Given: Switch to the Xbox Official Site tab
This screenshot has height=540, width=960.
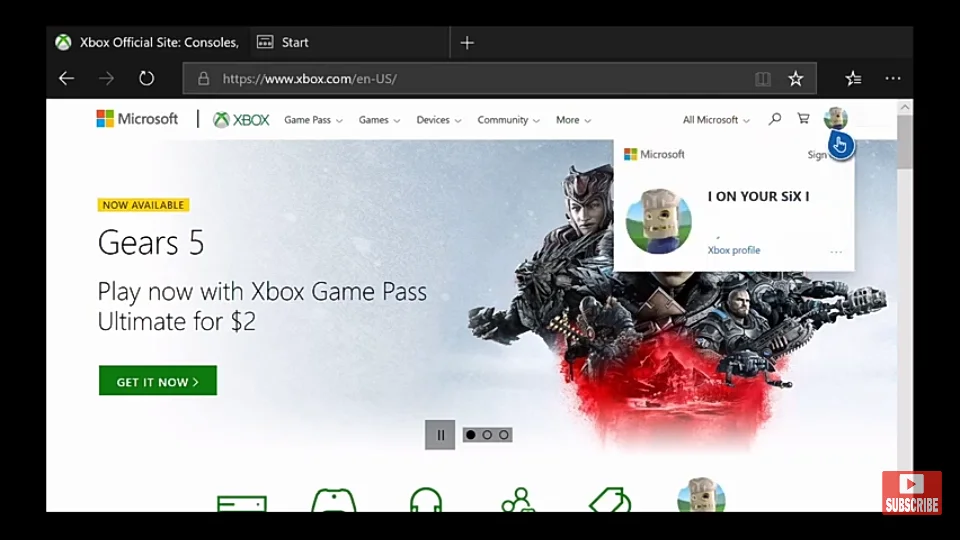Looking at the screenshot, I should coord(148,42).
